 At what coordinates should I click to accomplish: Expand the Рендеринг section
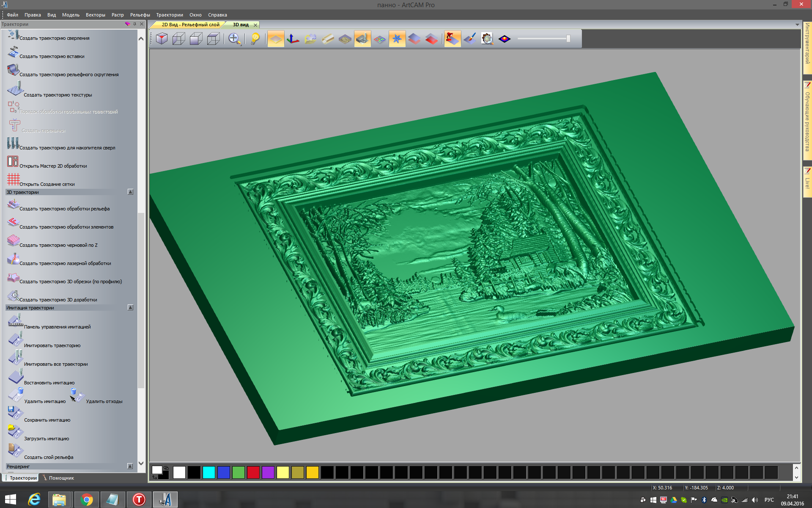[130, 466]
